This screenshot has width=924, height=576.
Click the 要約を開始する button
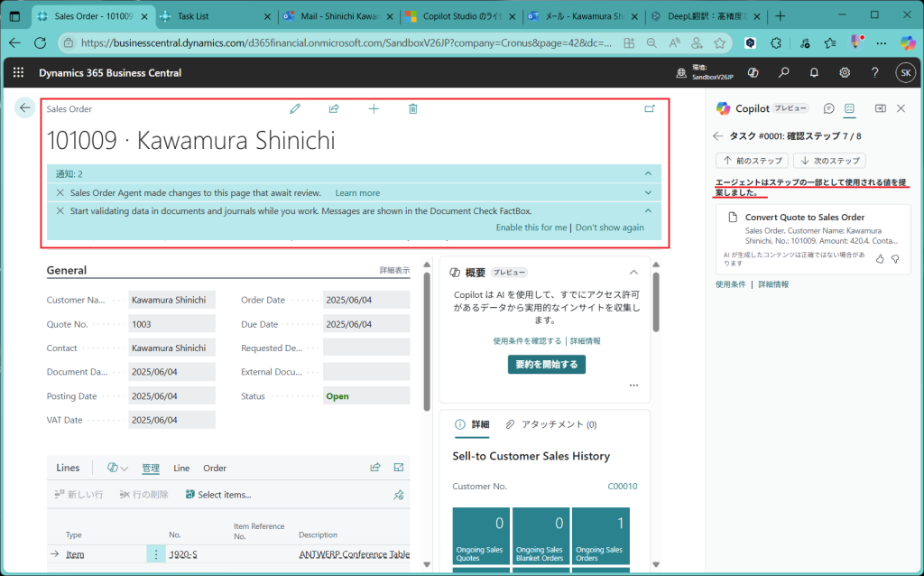click(x=547, y=365)
